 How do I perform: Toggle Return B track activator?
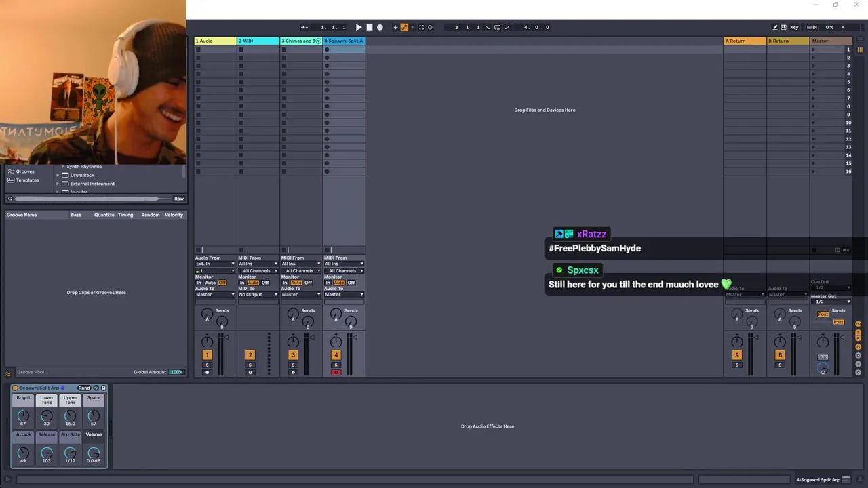(x=780, y=355)
